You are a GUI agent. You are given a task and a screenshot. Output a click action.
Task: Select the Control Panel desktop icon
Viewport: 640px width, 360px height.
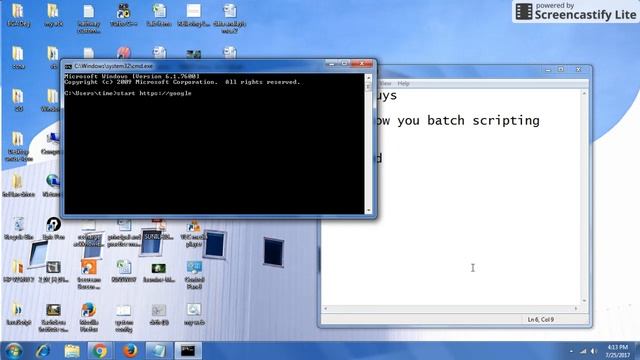tap(194, 275)
